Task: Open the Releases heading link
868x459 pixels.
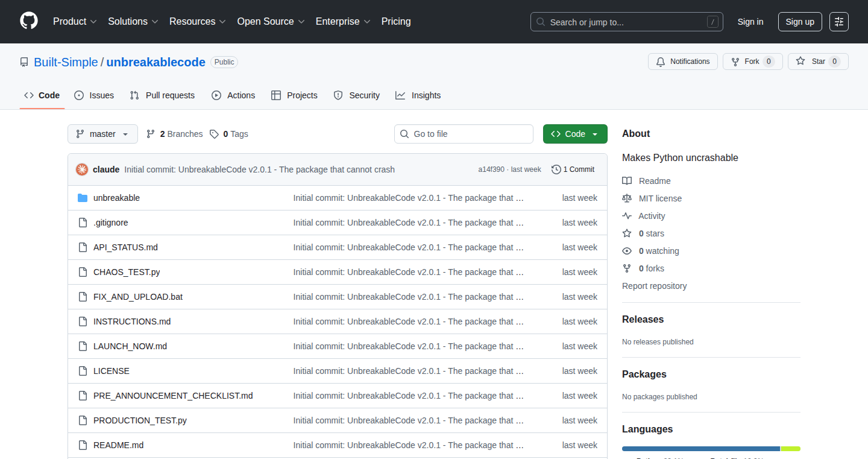Action: pyautogui.click(x=643, y=319)
